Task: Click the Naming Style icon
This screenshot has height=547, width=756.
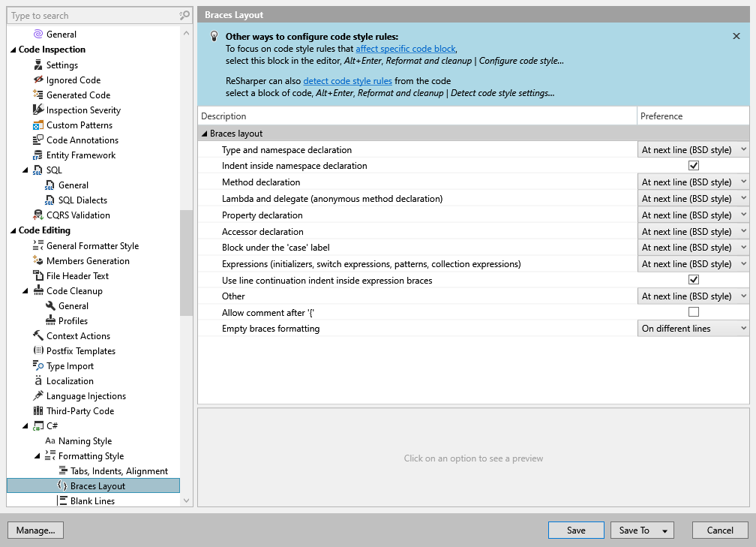Action: point(50,441)
